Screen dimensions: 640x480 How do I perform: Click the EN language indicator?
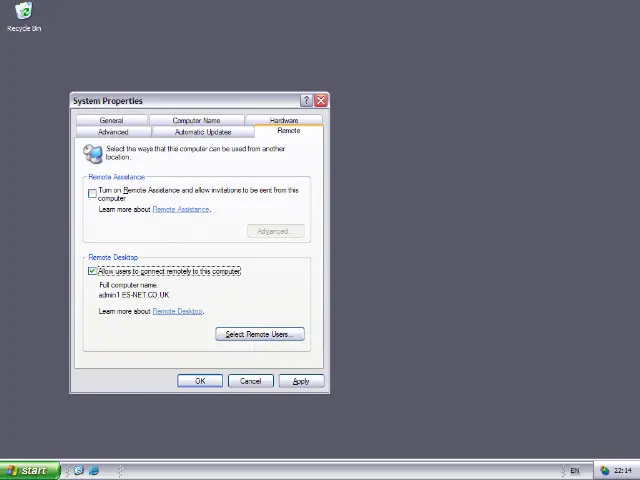click(575, 471)
